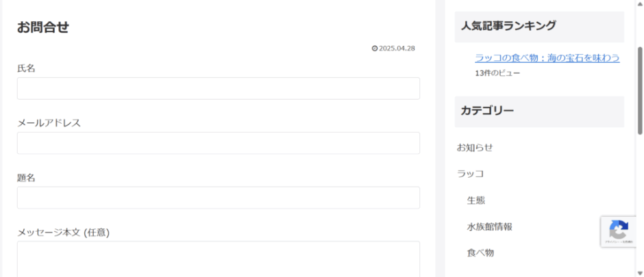
Task: Focus the 氏名 name input field
Action: tap(218, 88)
